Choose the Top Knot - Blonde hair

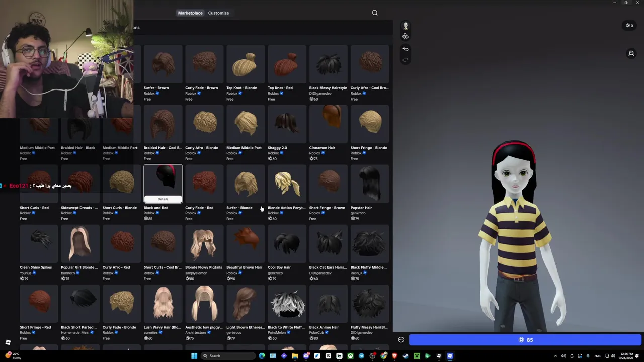tap(246, 73)
